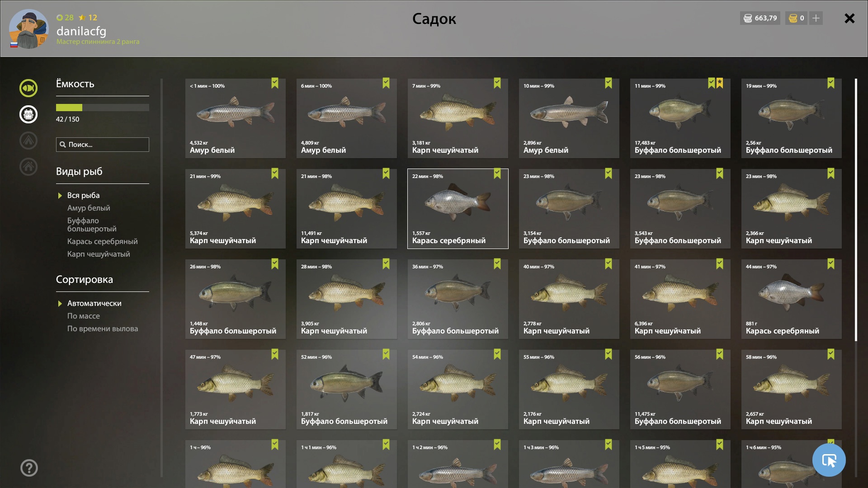The width and height of the screenshot is (868, 488).
Task: Toggle bookmark on 1,557 кг Карась серебряный
Action: (x=497, y=174)
